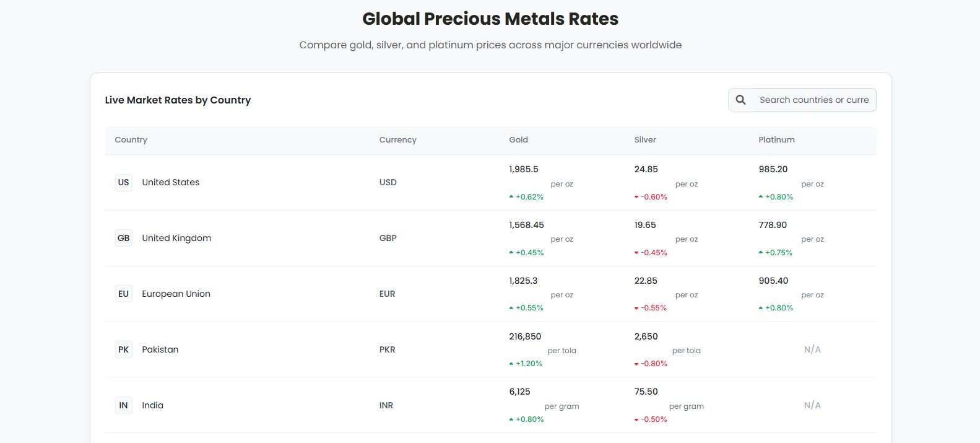This screenshot has height=443, width=980.
Task: Click United States gold up-arrow indicator
Action: click(x=511, y=197)
